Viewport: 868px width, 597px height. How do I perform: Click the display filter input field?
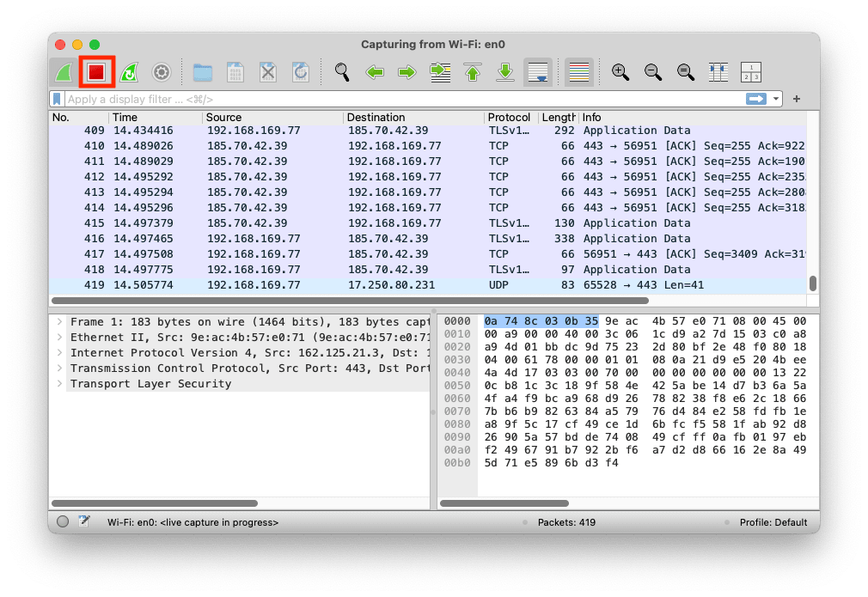pyautogui.click(x=404, y=99)
